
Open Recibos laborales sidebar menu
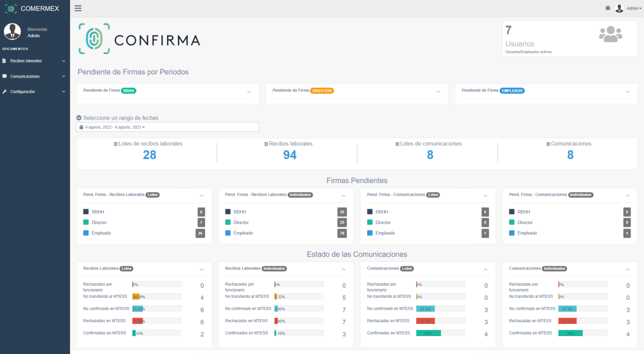34,61
